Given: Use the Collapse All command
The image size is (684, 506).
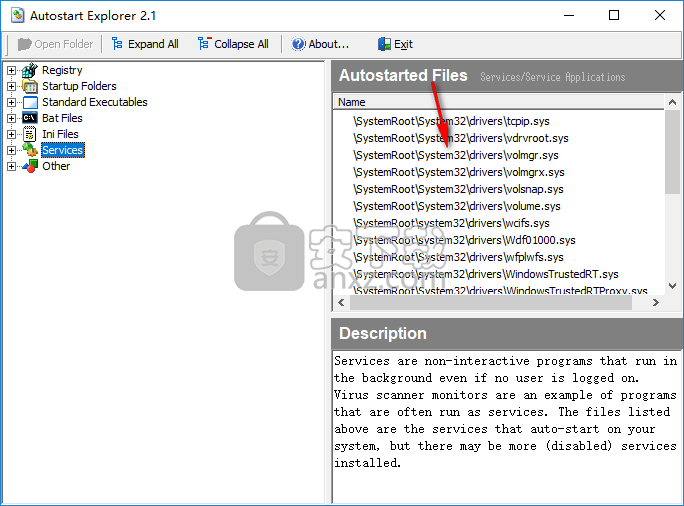Looking at the screenshot, I should coord(233,44).
